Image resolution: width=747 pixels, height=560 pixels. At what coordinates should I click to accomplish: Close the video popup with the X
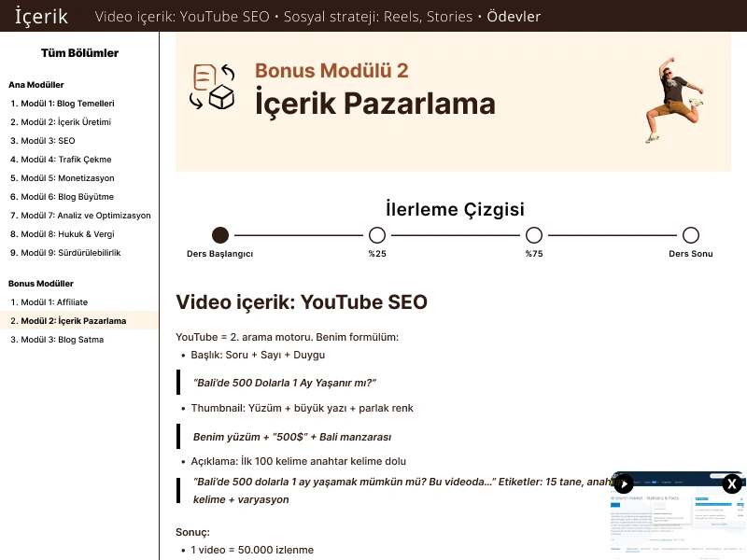732,483
